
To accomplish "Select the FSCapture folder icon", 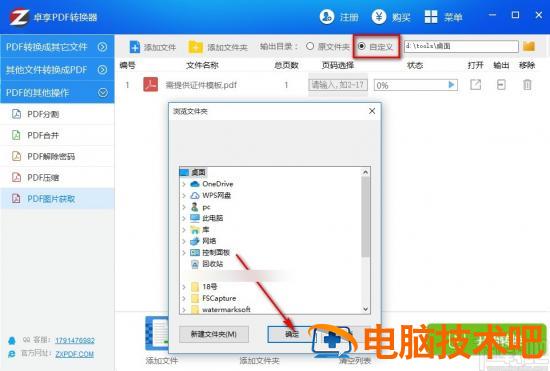I will (x=195, y=298).
